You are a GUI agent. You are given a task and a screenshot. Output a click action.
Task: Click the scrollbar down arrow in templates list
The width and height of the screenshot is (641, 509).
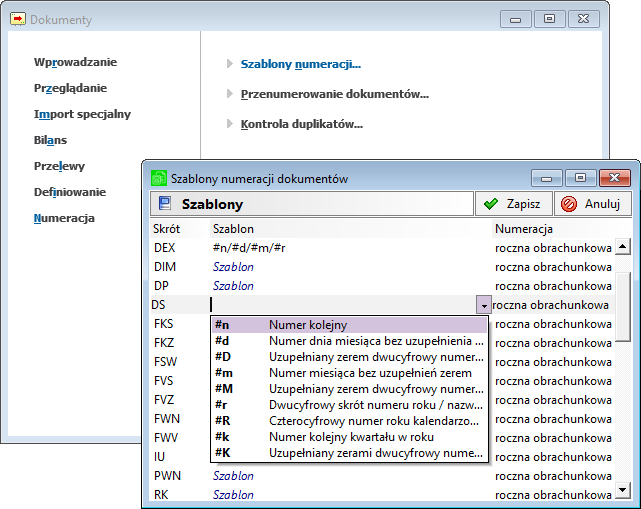(x=623, y=490)
